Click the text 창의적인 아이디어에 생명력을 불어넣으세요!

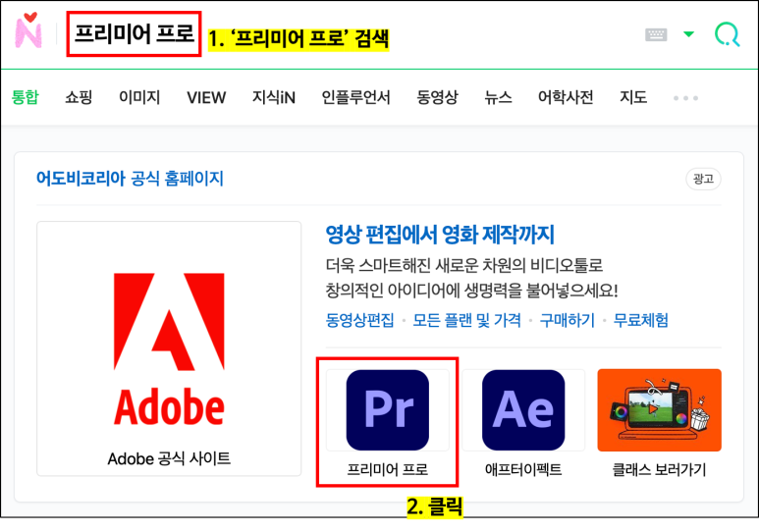pyautogui.click(x=471, y=291)
